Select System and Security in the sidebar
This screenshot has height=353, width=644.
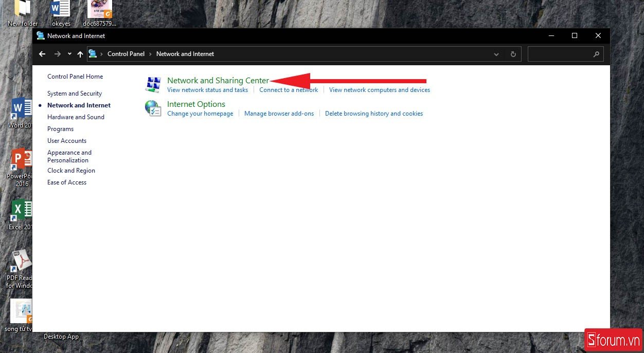click(x=75, y=93)
